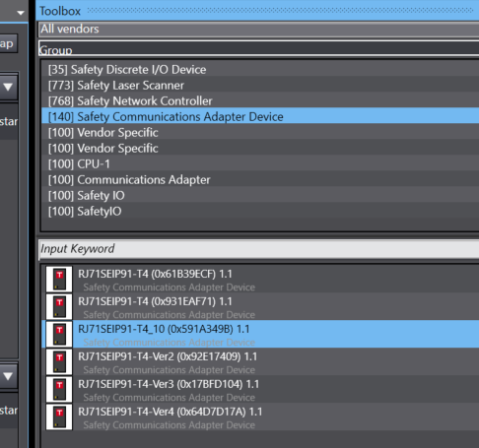This screenshot has width=479, height=448.
Task: Click the Input Keyword search field
Action: pyautogui.click(x=258, y=249)
